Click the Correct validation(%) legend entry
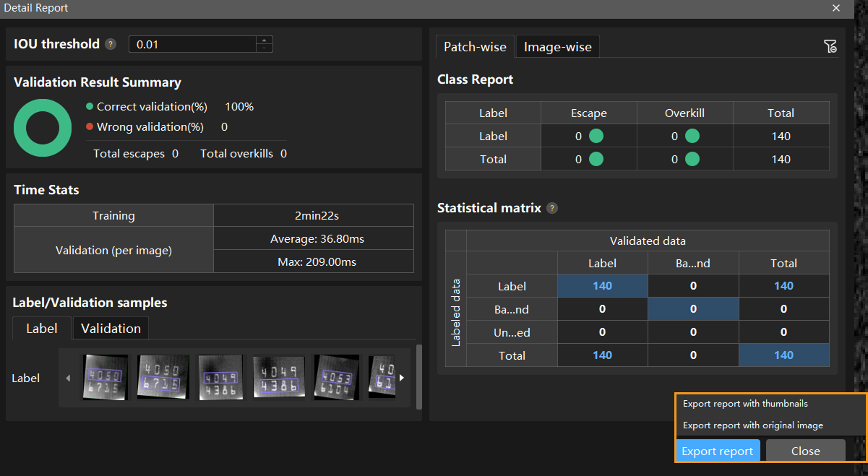 (147, 107)
